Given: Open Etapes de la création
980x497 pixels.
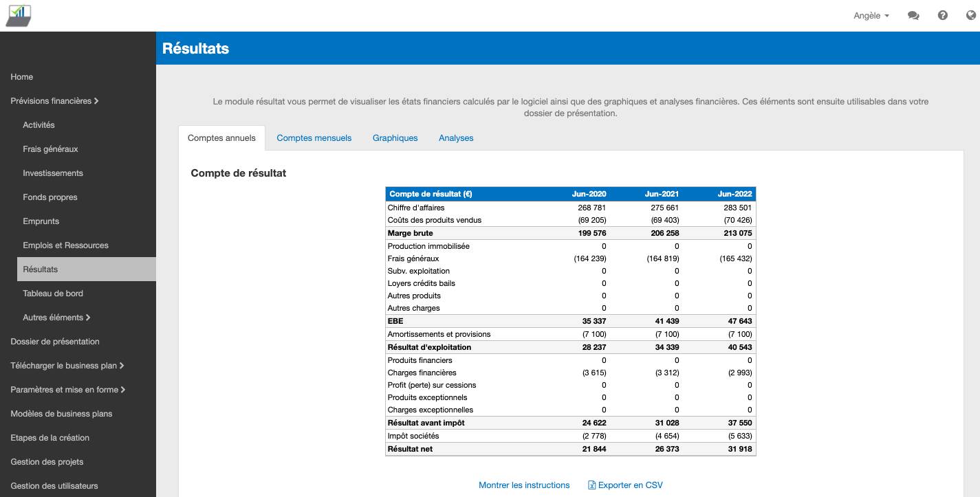Looking at the screenshot, I should click(50, 438).
